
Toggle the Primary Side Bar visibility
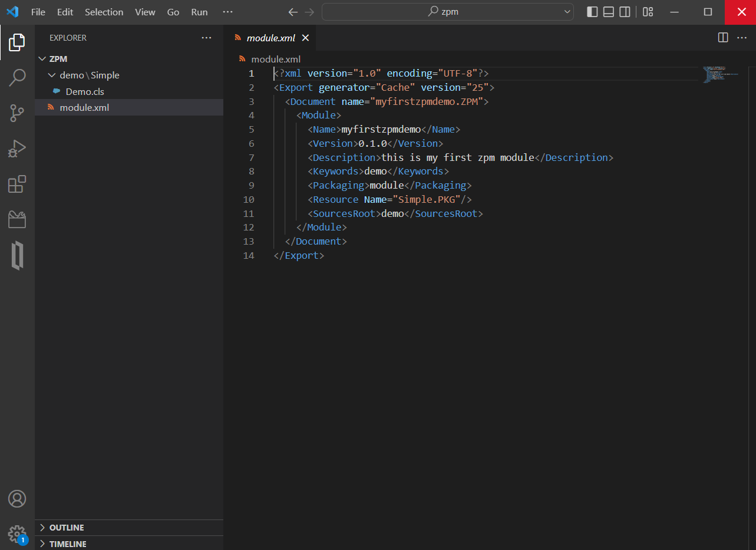click(x=593, y=12)
